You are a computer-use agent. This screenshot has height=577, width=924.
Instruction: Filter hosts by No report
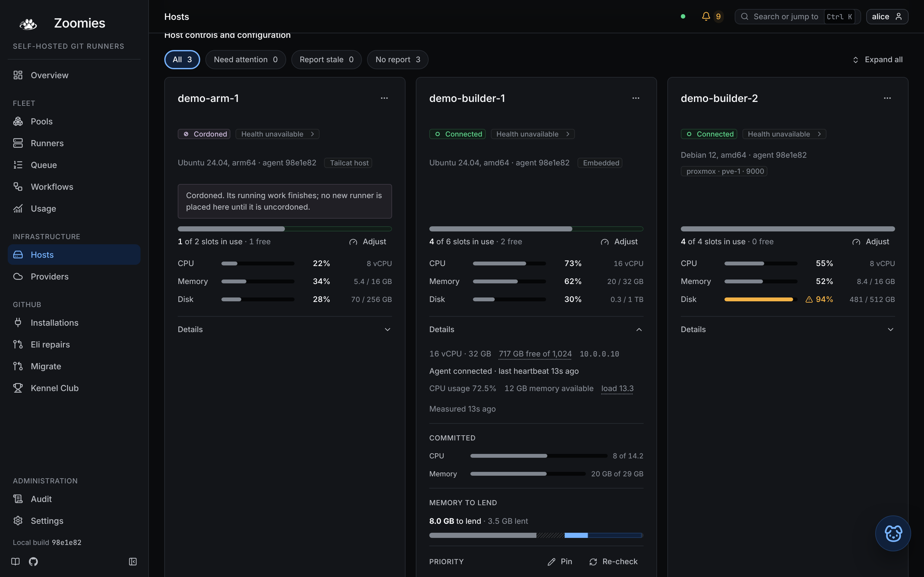tap(398, 60)
